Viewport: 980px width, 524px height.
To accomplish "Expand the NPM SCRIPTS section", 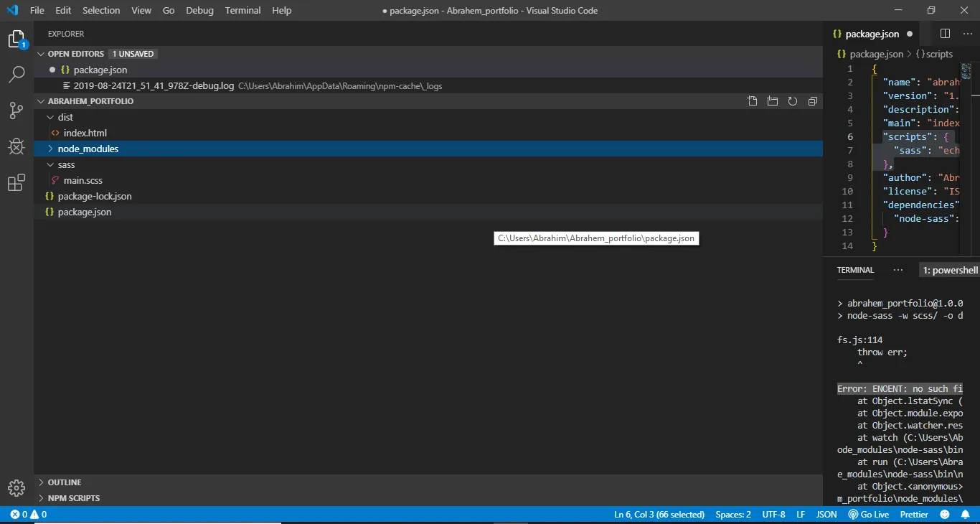I will (41, 498).
